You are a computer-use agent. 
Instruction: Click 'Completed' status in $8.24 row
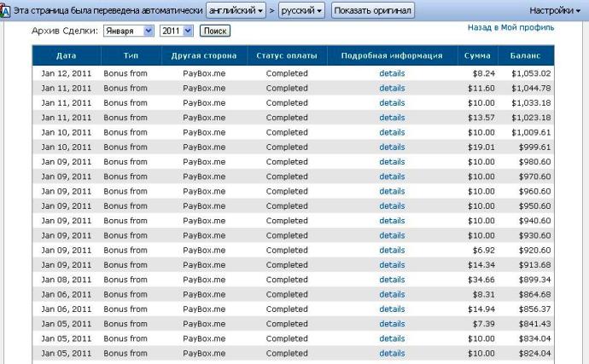(x=287, y=73)
